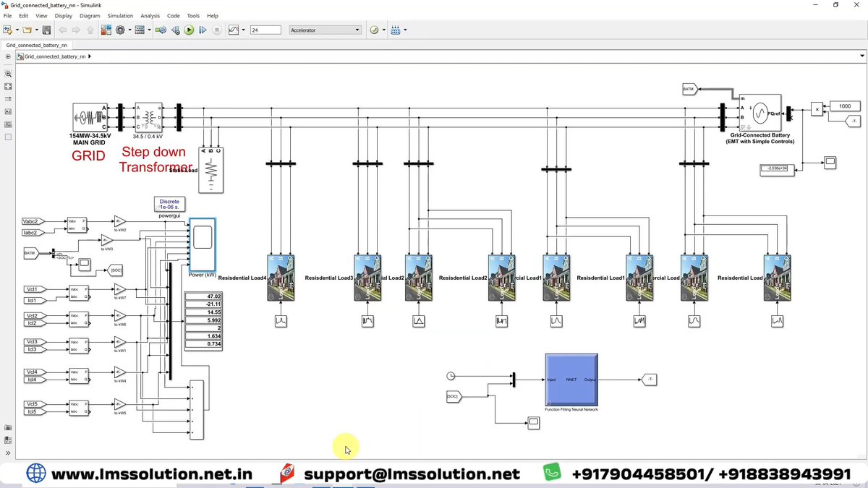This screenshot has width=868, height=488.
Task: Open the Help menu
Action: click(212, 15)
